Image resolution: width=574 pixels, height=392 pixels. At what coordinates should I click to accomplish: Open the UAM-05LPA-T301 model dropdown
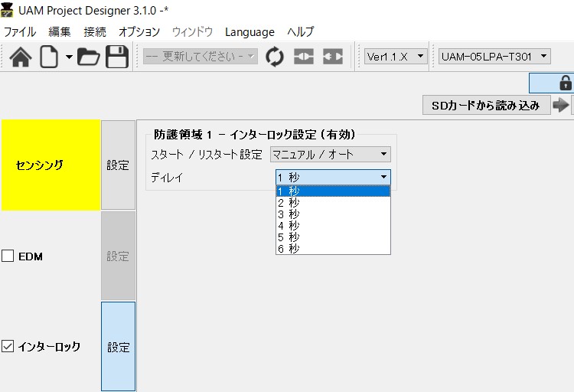pos(494,57)
